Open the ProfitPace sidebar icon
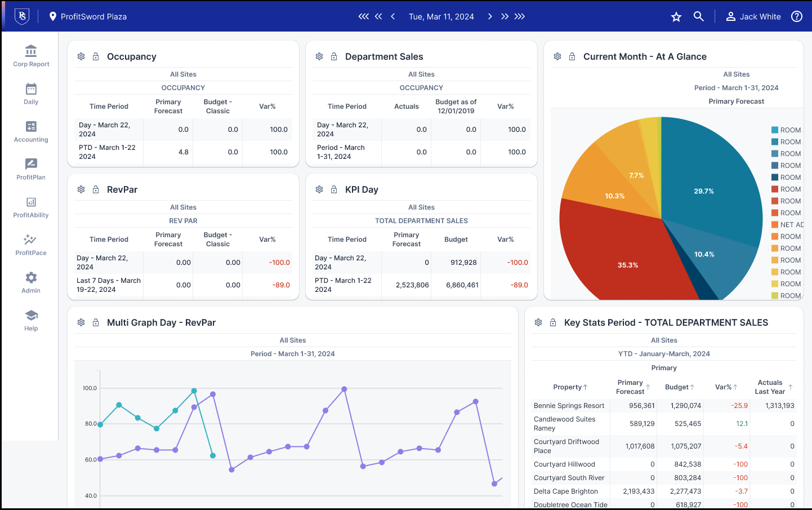This screenshot has height=510, width=812. tap(31, 245)
